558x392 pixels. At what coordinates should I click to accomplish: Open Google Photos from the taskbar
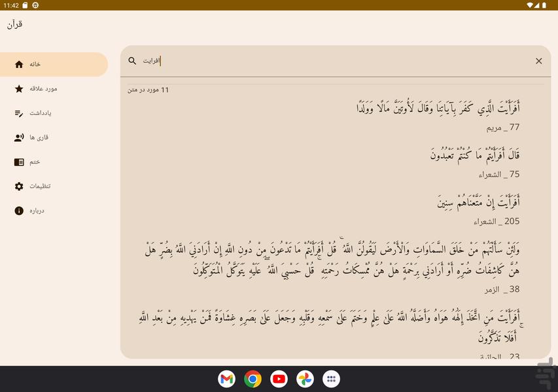pyautogui.click(x=305, y=379)
